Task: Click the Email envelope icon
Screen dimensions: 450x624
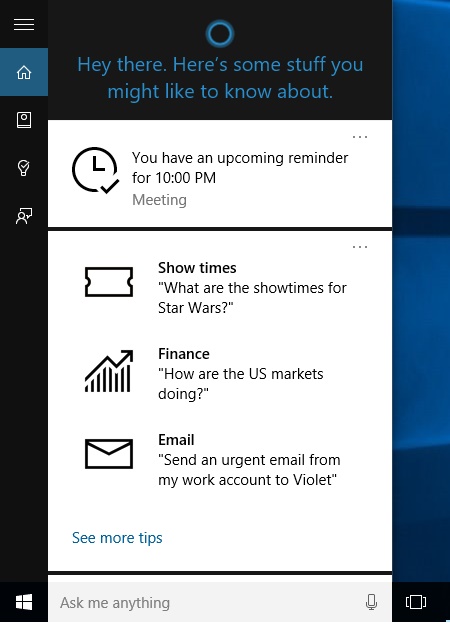Action: [109, 454]
